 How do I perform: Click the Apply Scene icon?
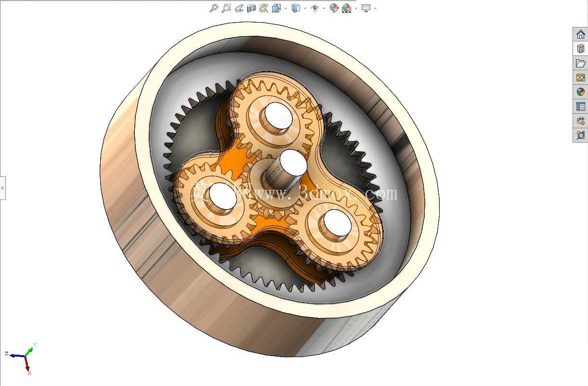tap(346, 8)
